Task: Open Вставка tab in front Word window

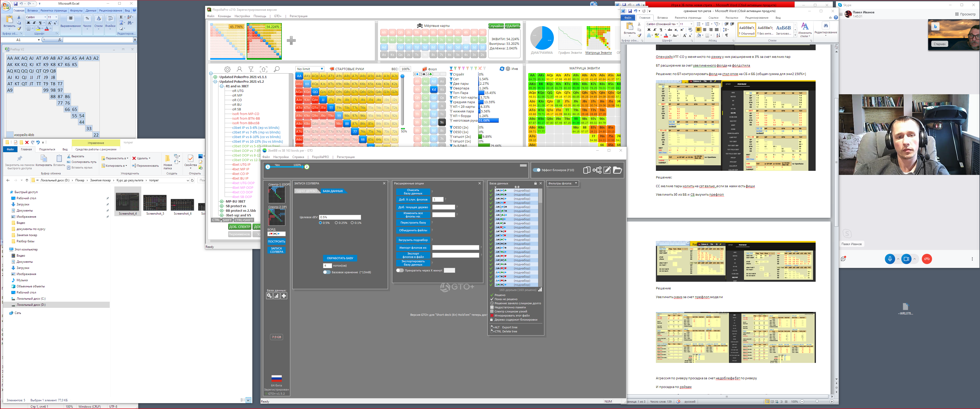Action: coord(662,17)
